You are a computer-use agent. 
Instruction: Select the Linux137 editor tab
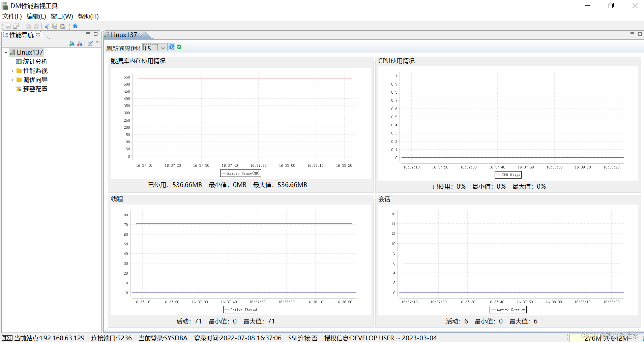(x=124, y=35)
